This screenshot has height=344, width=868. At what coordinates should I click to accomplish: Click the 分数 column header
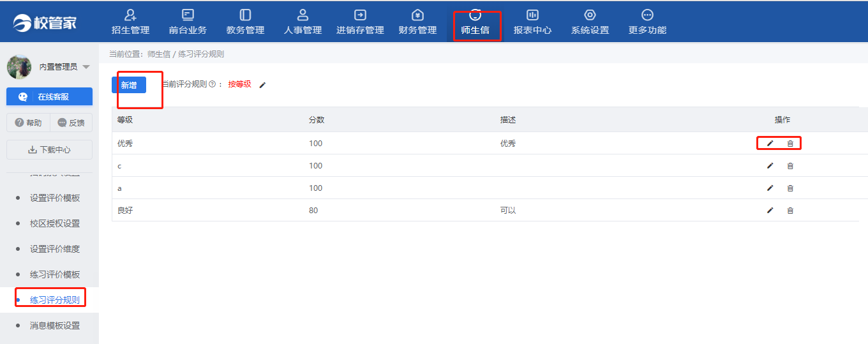coord(317,120)
